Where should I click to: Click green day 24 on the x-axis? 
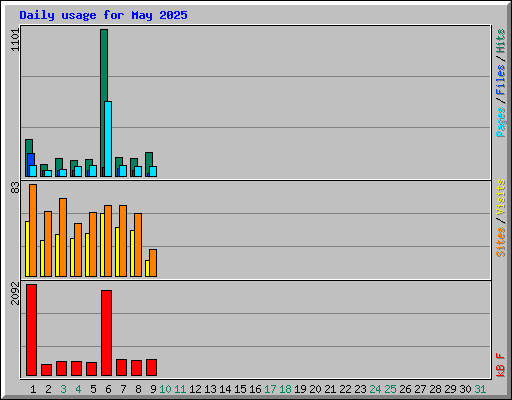[x=375, y=389]
